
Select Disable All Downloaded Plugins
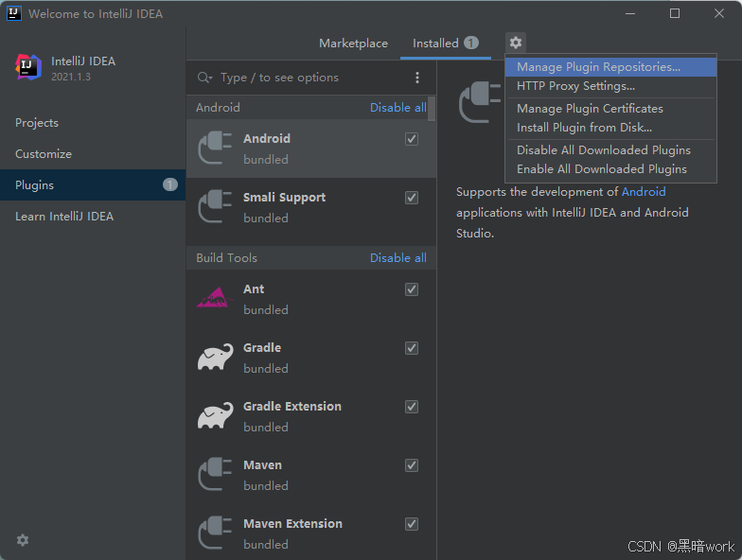(x=610, y=150)
